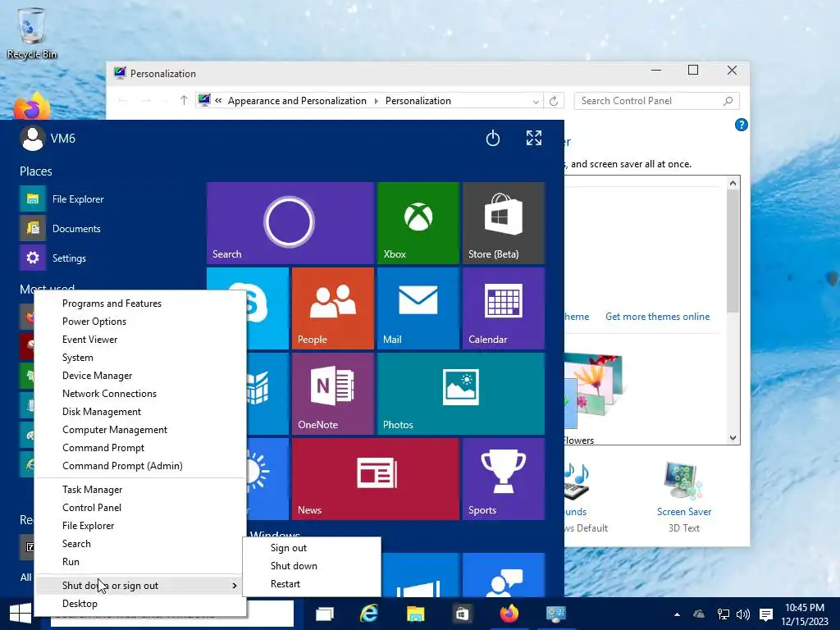This screenshot has height=630, width=840.
Task: Open the OneNote tile
Action: (x=333, y=394)
